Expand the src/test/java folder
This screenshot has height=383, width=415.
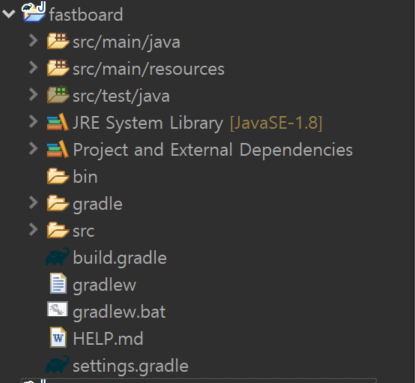tap(33, 95)
